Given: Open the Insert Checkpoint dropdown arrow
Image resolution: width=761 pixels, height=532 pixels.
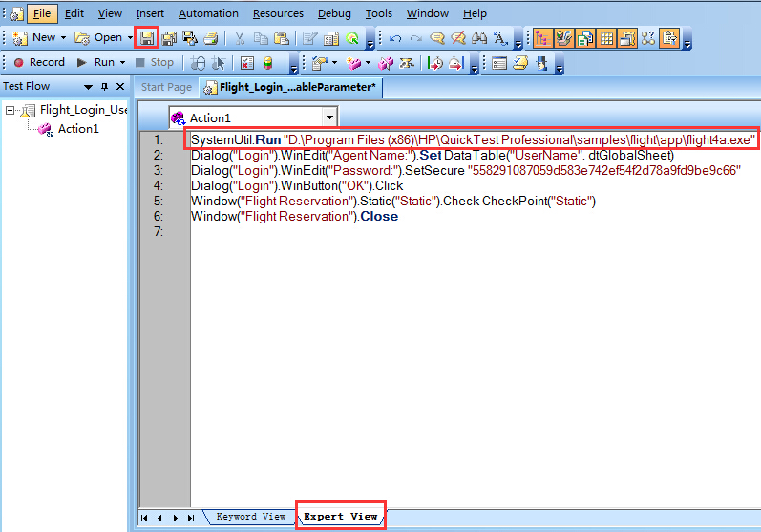Looking at the screenshot, I should click(x=334, y=63).
